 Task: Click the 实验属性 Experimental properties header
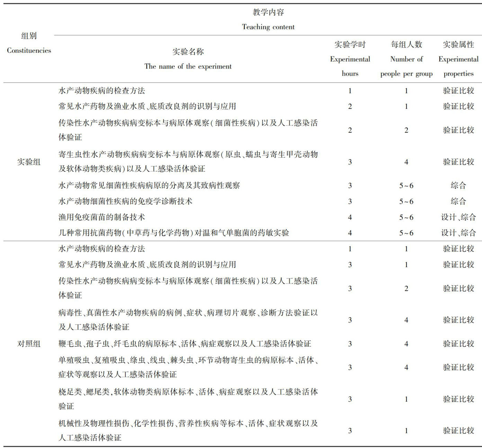click(x=458, y=59)
